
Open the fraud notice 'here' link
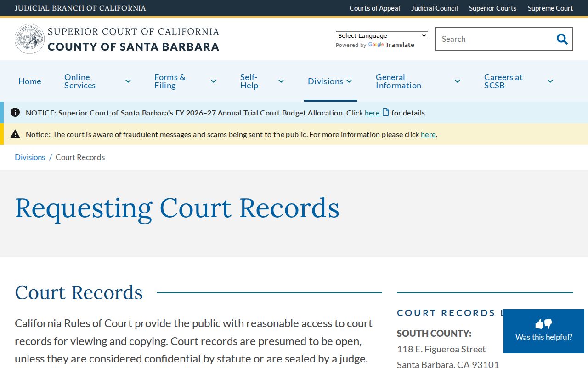[x=428, y=134]
